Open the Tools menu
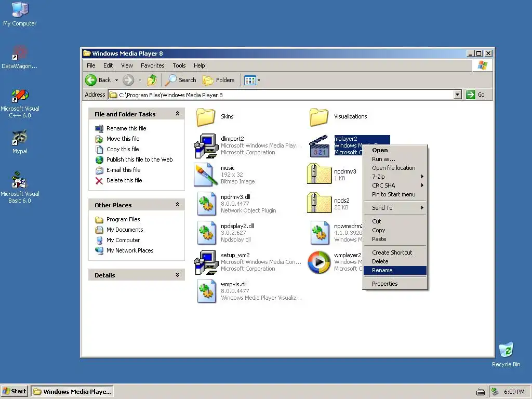 point(179,65)
